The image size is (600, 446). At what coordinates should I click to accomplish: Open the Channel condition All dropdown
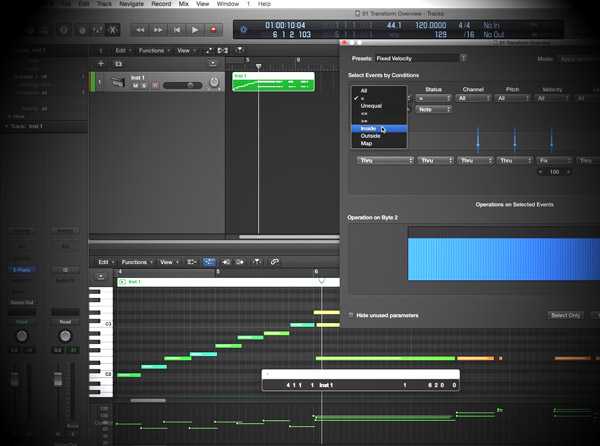[x=473, y=98]
